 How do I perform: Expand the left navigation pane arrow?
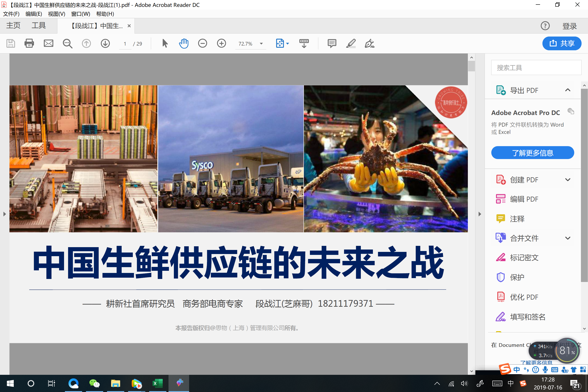(5, 214)
